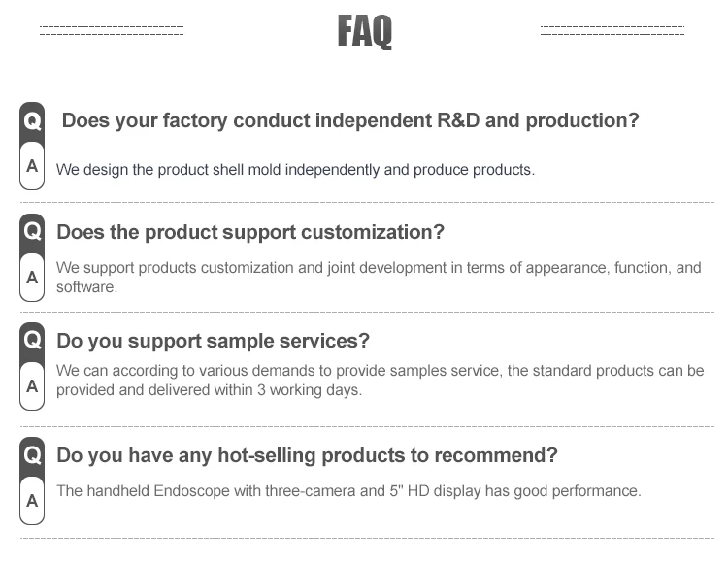The height and width of the screenshot is (563, 728).
Task: Select the answer mentioning 3 working days
Action: coord(380,381)
